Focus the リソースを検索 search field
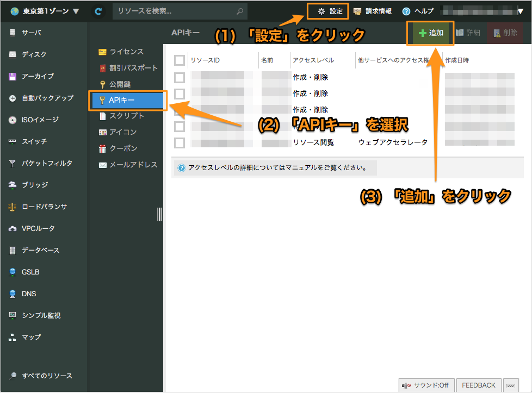 pyautogui.click(x=180, y=11)
